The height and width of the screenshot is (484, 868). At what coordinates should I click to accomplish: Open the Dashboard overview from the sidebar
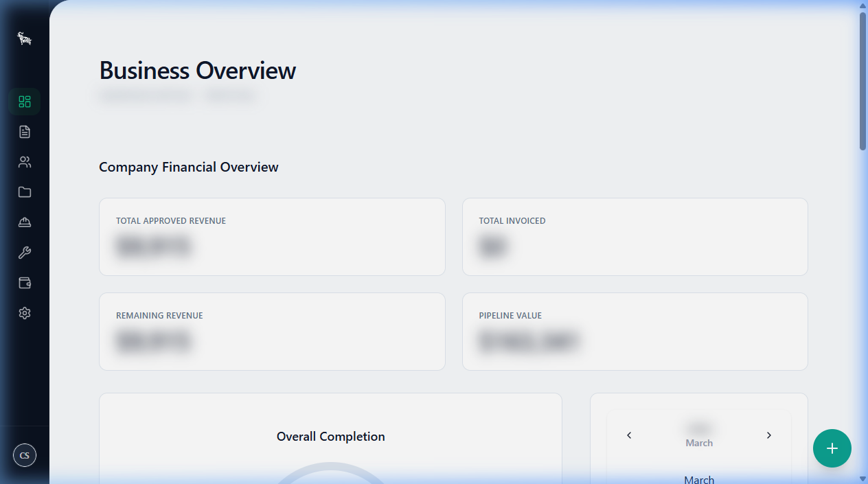[25, 101]
